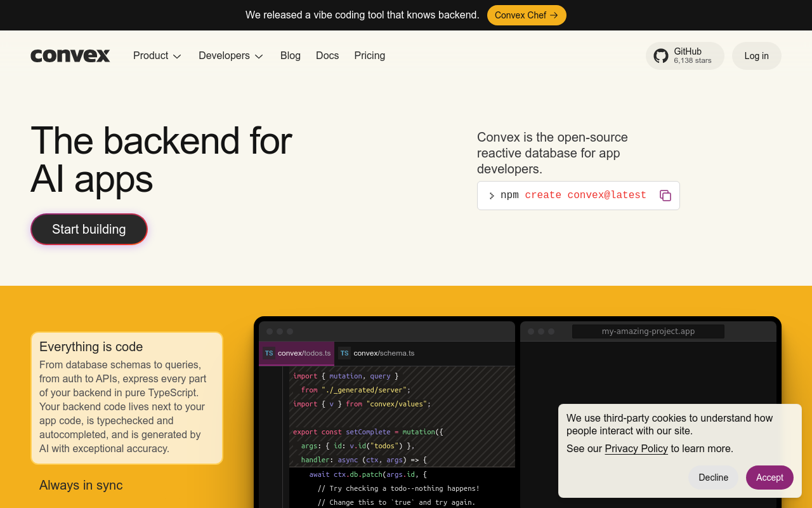This screenshot has height=508, width=812.
Task: Click the Convex logo
Action: click(70, 56)
